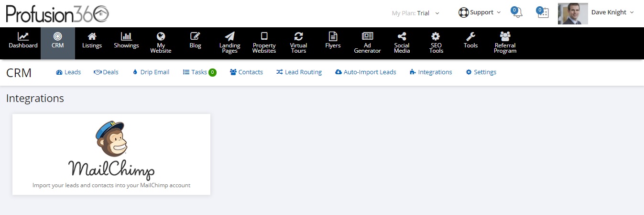Open Flyers document icon
The height and width of the screenshot is (215, 644).
pyautogui.click(x=333, y=36)
